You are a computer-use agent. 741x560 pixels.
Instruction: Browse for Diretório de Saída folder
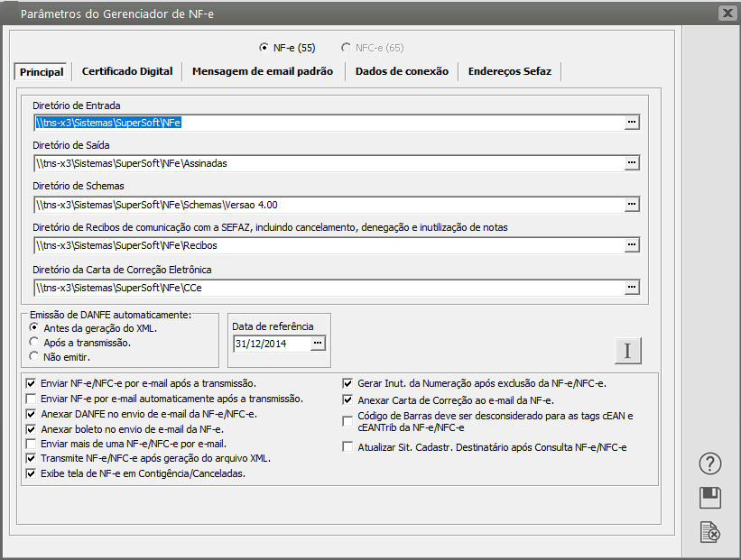pyautogui.click(x=632, y=163)
